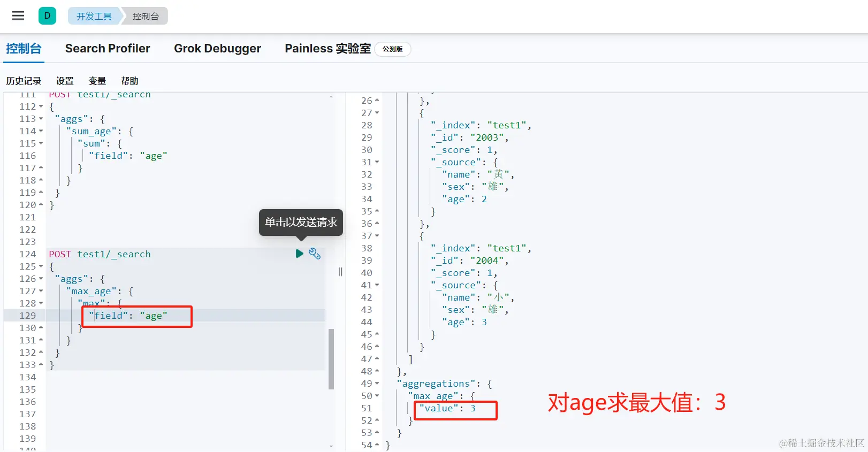The width and height of the screenshot is (868, 452).
Task: Send request with the green play icon
Action: (x=299, y=254)
